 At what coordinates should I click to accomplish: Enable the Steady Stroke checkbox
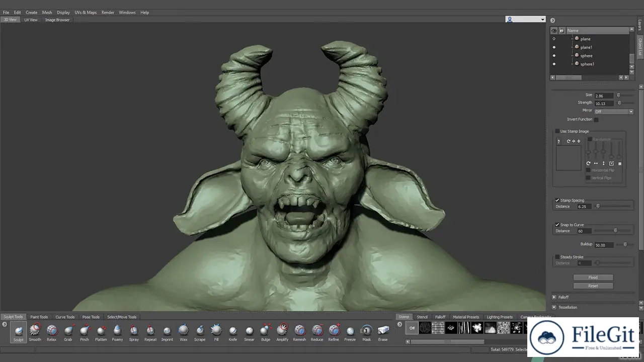click(557, 257)
